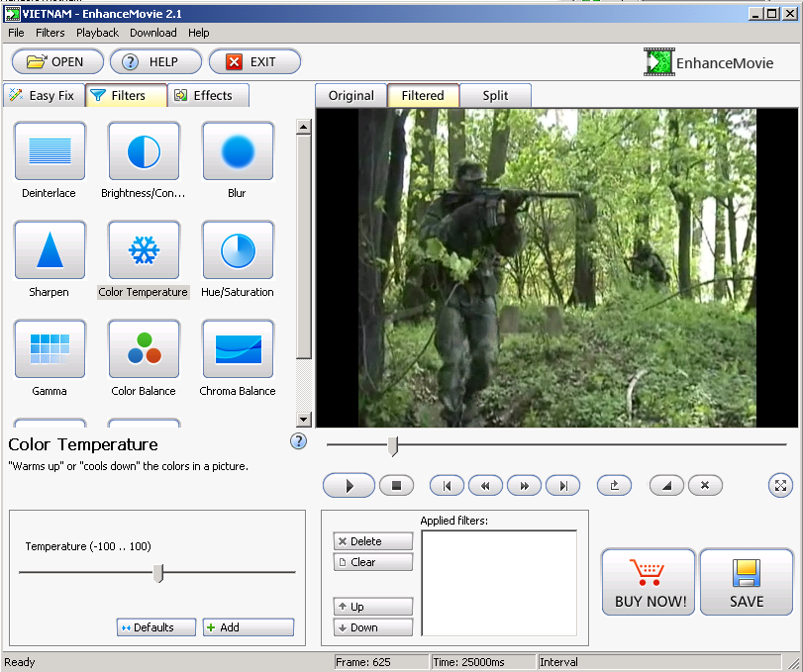This screenshot has width=803, height=672.
Task: Toggle fullscreen video preview
Action: 780,485
